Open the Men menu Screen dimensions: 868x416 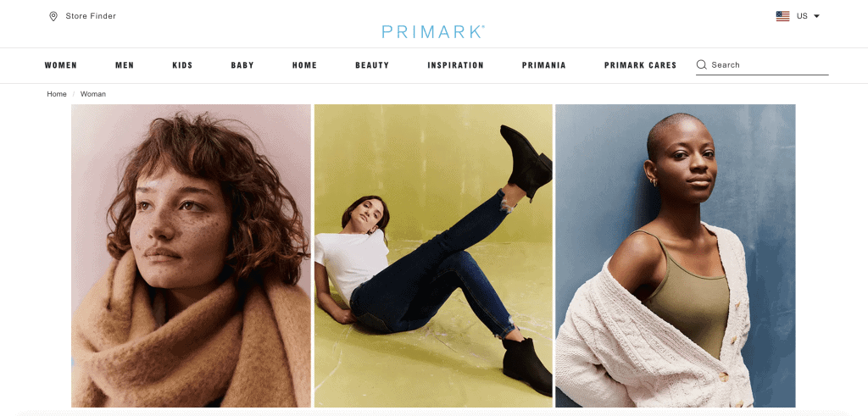pos(125,65)
